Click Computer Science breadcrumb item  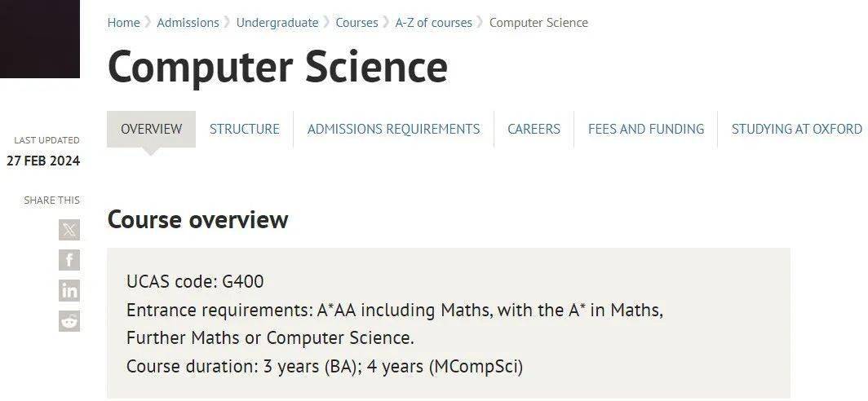[538, 23]
